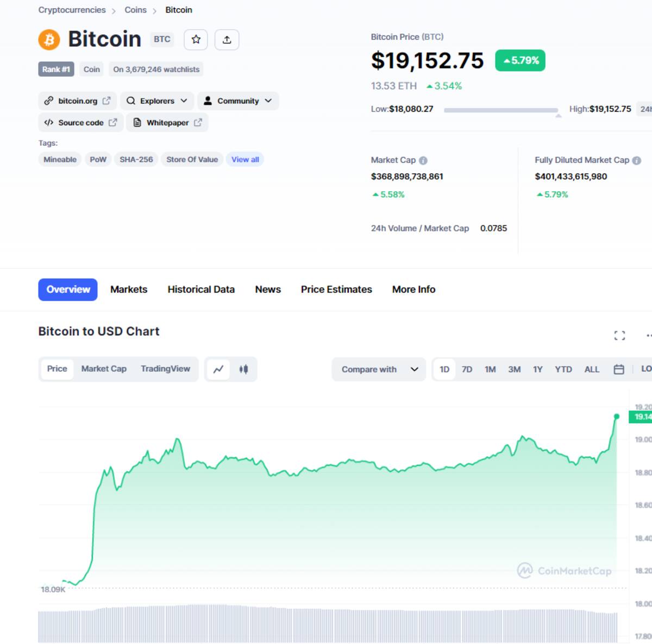Switch chart to line view icon
Viewport: 652px width, 644px height.
[x=218, y=369]
